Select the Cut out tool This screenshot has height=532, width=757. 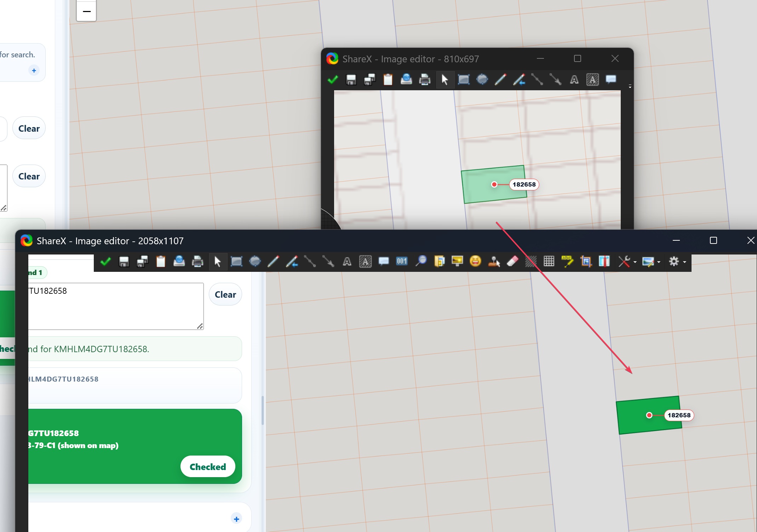click(x=604, y=262)
